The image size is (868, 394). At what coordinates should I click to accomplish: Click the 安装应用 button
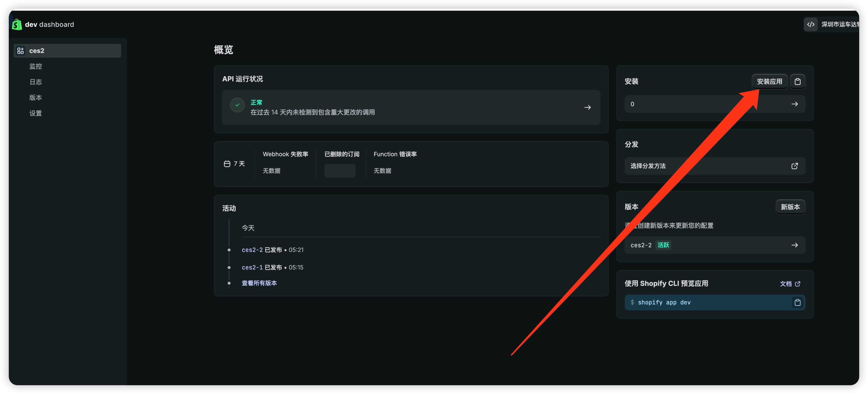769,82
